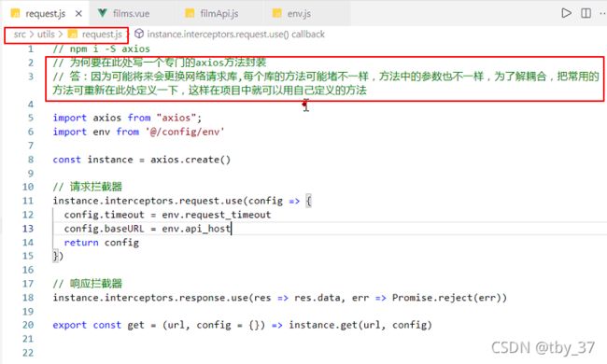Click line number 20 in the gutter
Viewport: 607px width, 364px height.
pyautogui.click(x=28, y=326)
